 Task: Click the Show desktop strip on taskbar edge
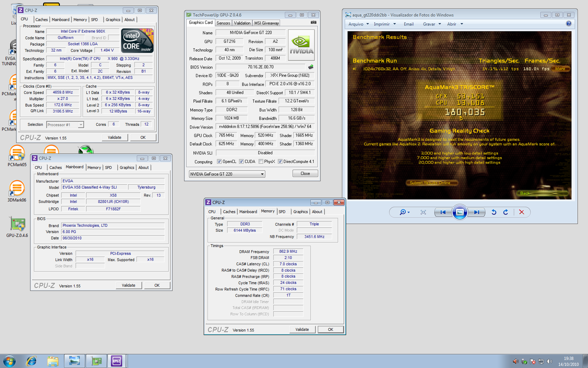coord(585,361)
